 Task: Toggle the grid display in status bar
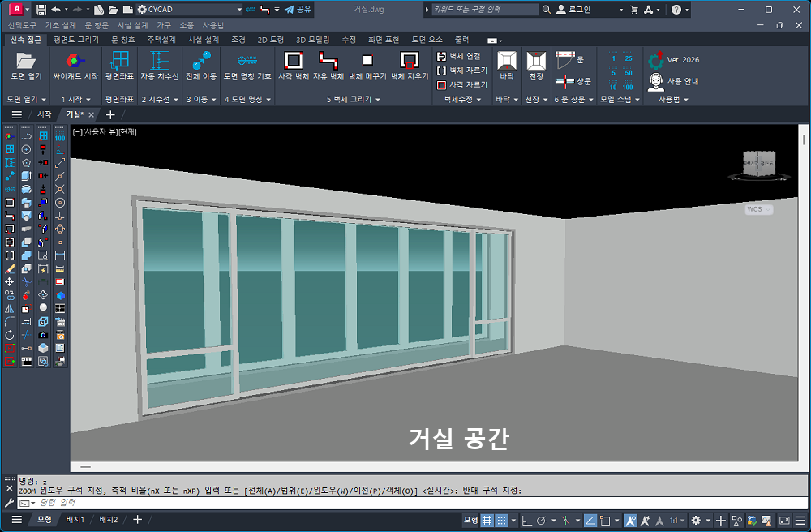487,520
